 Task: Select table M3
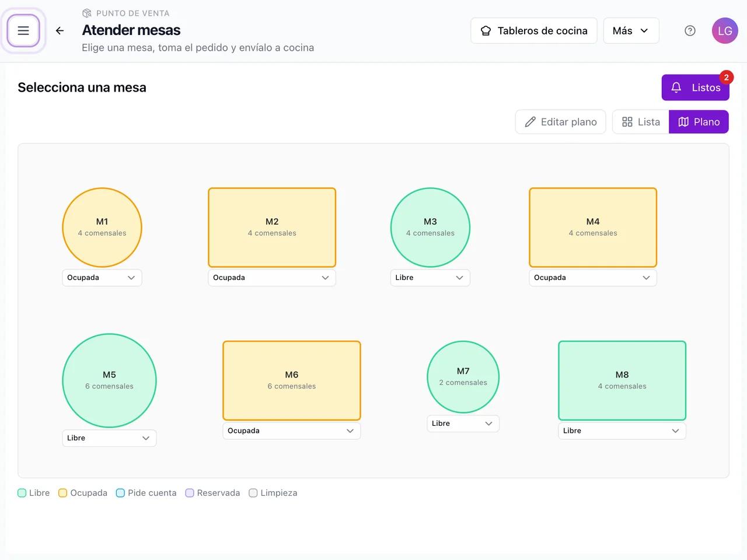pos(430,228)
